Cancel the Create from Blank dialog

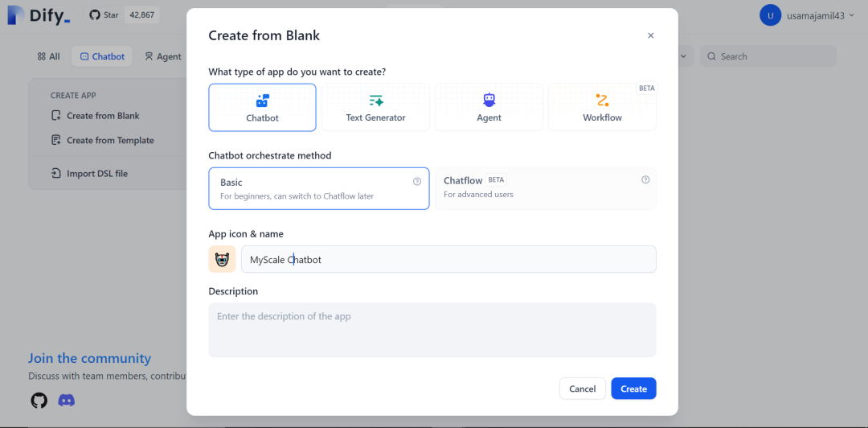pos(582,389)
